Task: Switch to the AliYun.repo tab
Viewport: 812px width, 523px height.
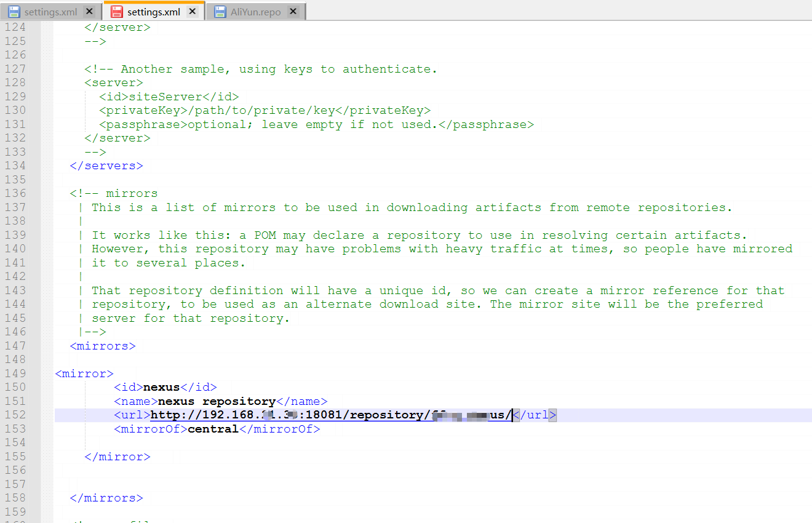Action: [x=255, y=12]
